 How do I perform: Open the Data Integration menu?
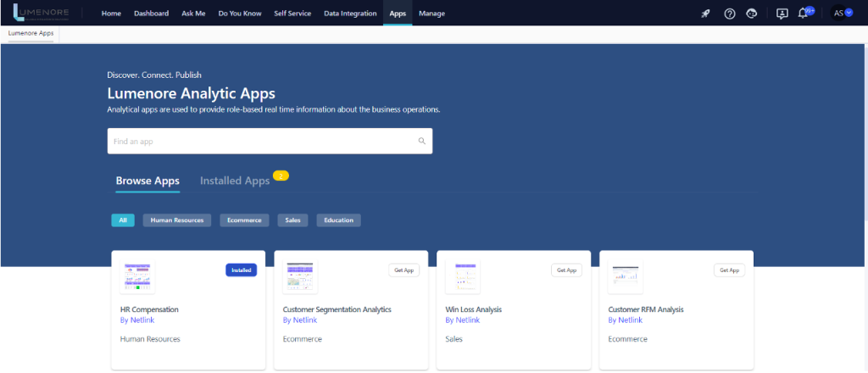tap(350, 14)
